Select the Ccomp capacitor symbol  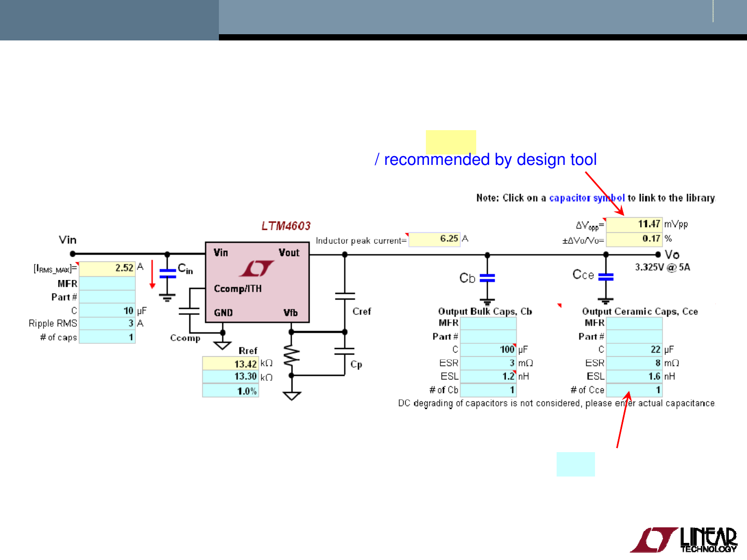189,311
